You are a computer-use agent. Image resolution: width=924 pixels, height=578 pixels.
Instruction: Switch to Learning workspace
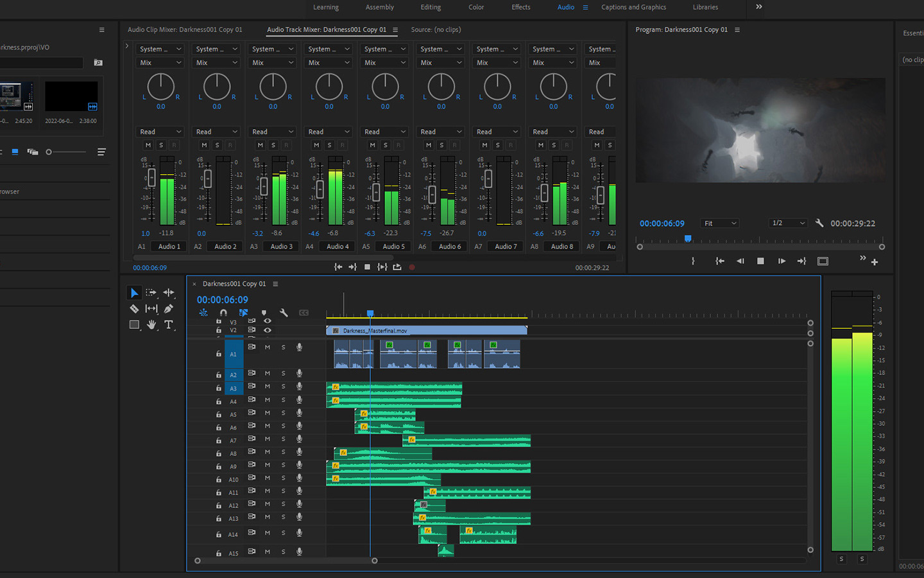pos(326,7)
